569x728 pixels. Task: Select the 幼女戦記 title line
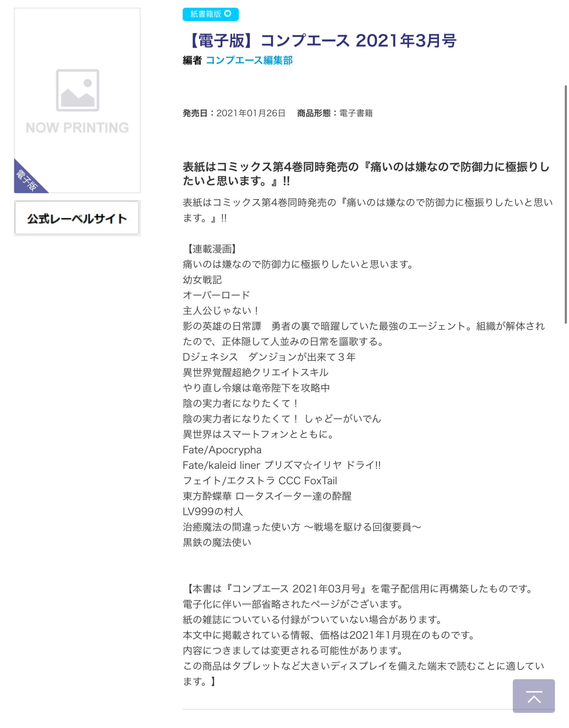pyautogui.click(x=202, y=280)
